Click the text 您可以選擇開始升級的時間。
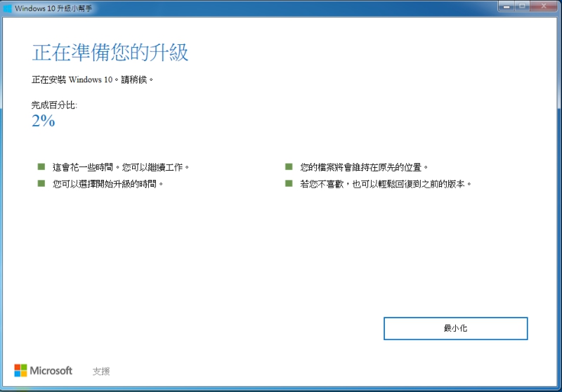Viewport: 562px width, 392px height. pyautogui.click(x=108, y=184)
